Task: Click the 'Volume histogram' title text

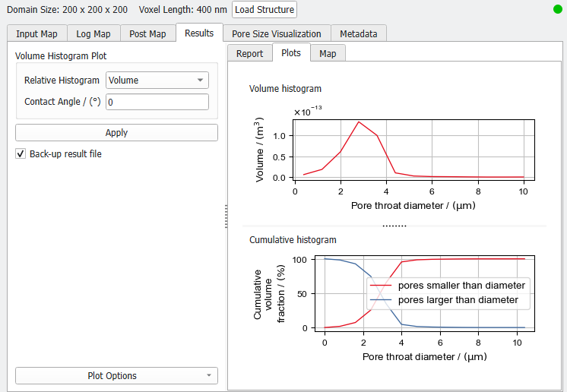Action: [x=285, y=89]
